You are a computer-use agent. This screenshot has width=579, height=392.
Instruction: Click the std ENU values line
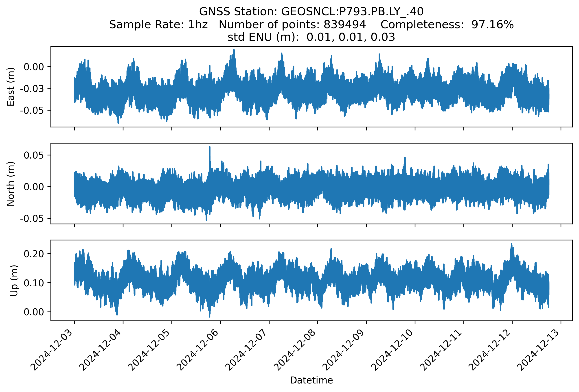pos(311,37)
